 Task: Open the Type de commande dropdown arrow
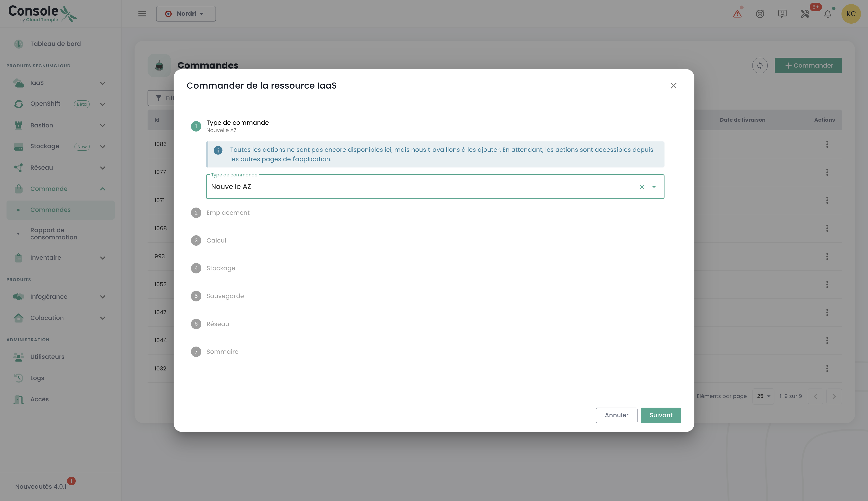(x=654, y=187)
